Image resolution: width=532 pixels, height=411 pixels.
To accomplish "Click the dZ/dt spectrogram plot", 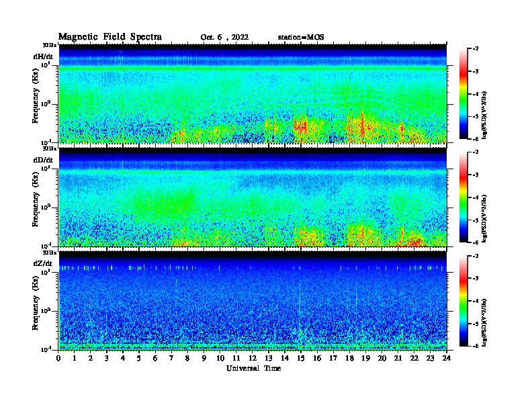I will click(x=253, y=301).
